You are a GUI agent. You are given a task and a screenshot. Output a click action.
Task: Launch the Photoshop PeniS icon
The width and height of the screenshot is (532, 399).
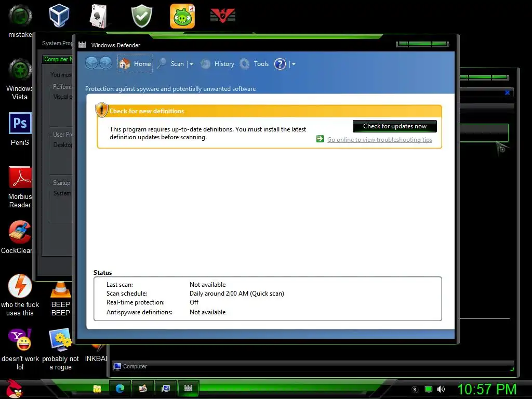(x=20, y=129)
